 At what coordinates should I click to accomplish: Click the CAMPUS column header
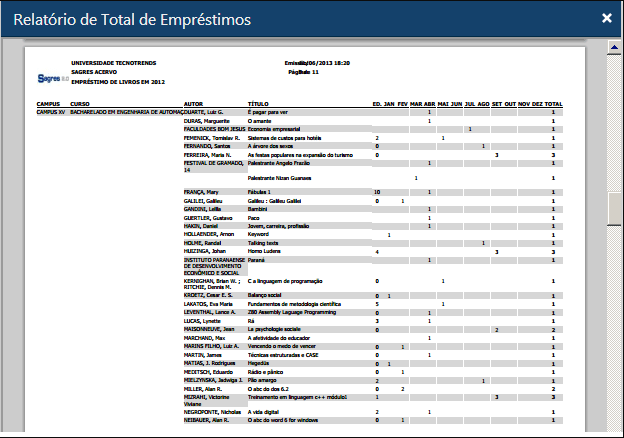point(49,104)
